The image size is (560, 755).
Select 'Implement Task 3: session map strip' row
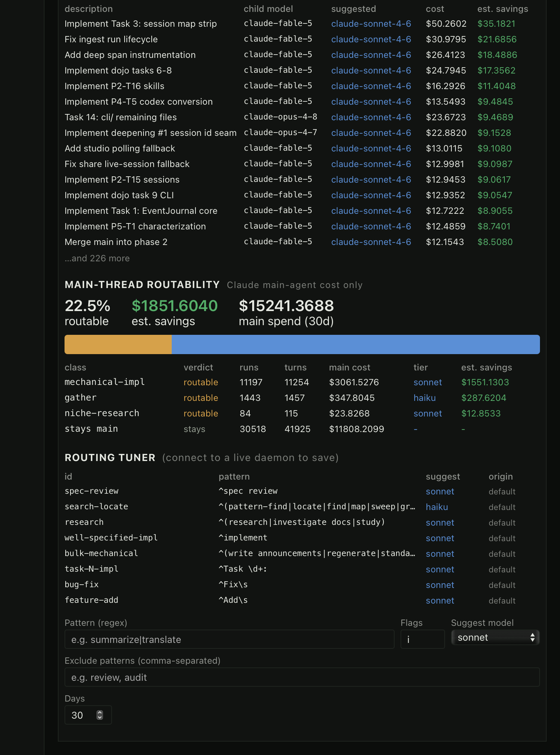[x=302, y=24]
